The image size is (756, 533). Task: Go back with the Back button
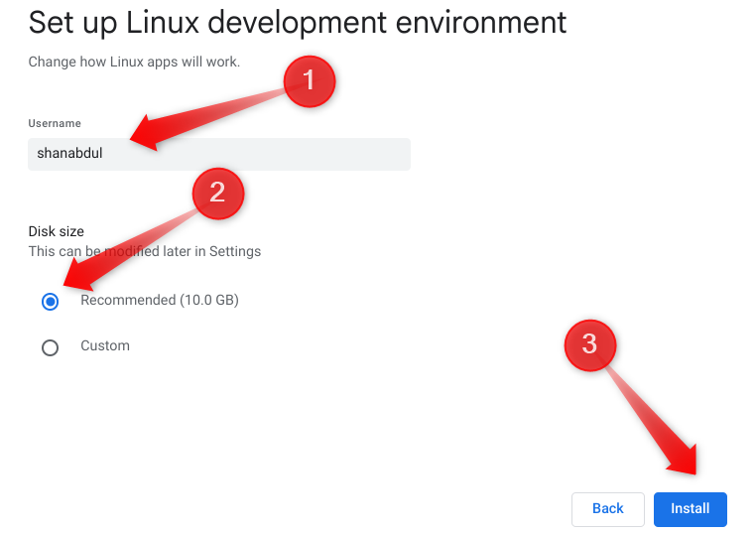(x=607, y=509)
